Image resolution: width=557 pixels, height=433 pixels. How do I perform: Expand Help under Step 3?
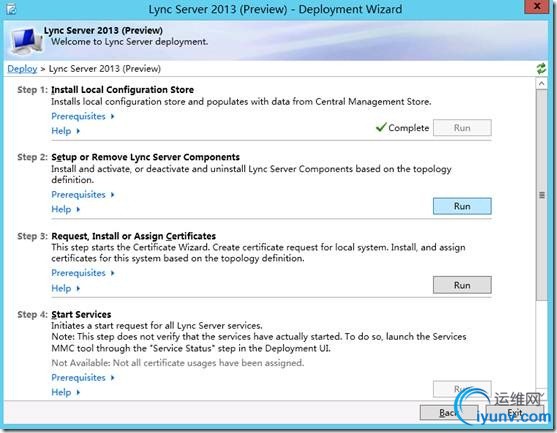coord(66,288)
